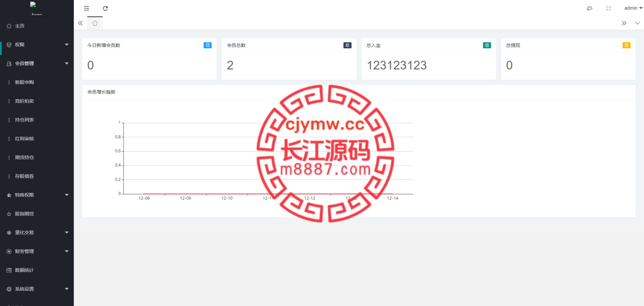Image resolution: width=644 pixels, height=306 pixels.
Task: Collapse the sidebar with the menu fold icon
Action: 86,8
